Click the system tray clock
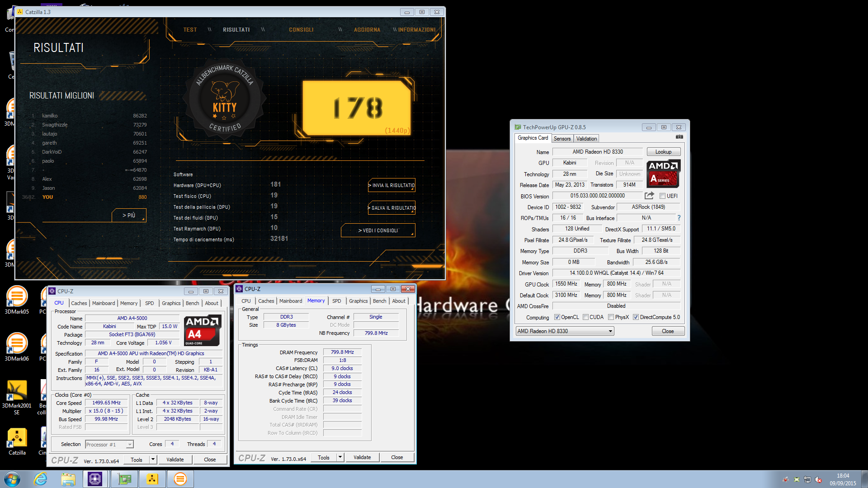This screenshot has height=488, width=868. point(843,479)
